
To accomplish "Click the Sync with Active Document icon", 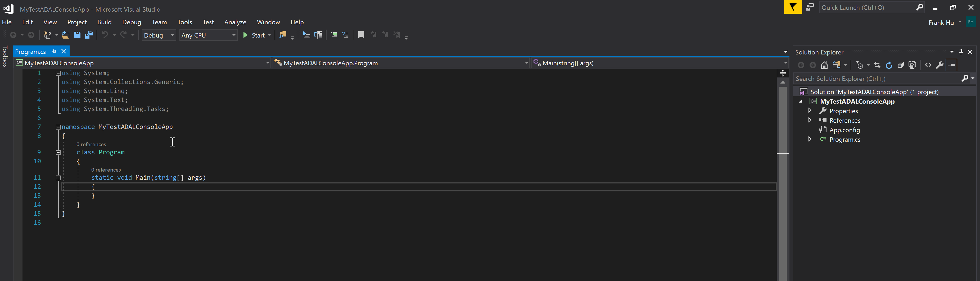I will pos(877,65).
